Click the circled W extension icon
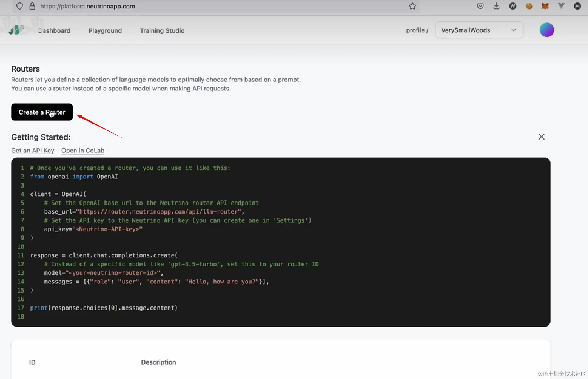This screenshot has height=379, width=588. pyautogui.click(x=512, y=6)
